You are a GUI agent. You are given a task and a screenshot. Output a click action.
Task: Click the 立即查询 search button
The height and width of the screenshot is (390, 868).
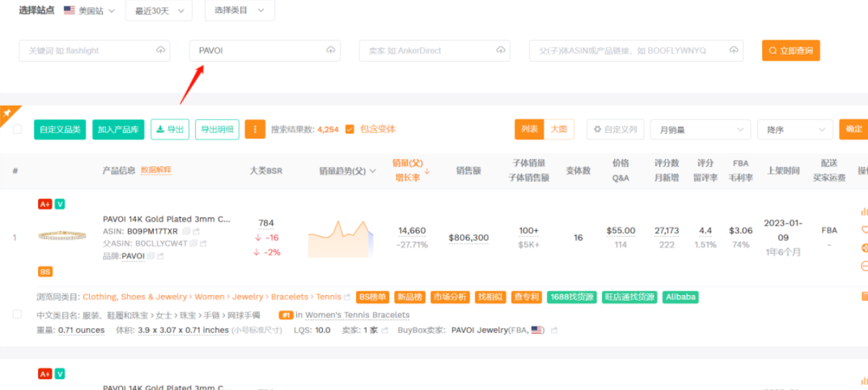791,50
